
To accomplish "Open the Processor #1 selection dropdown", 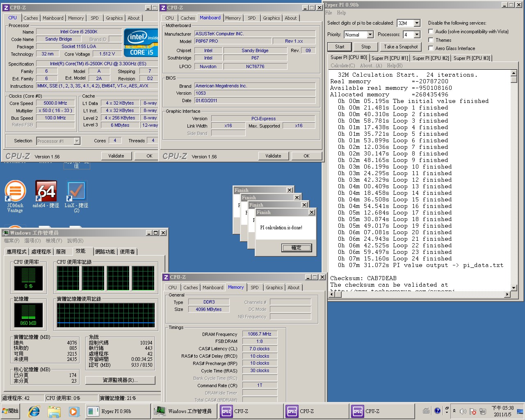I will [x=77, y=141].
